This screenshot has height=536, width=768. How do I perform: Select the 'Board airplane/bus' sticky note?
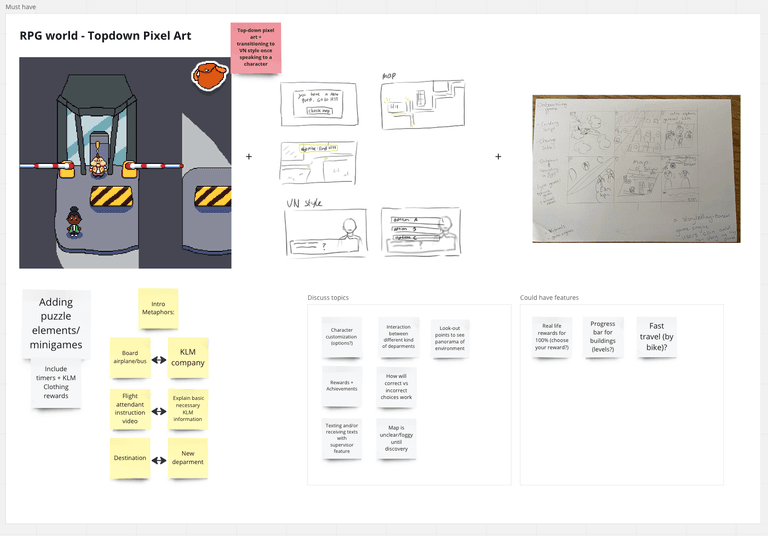(130, 357)
